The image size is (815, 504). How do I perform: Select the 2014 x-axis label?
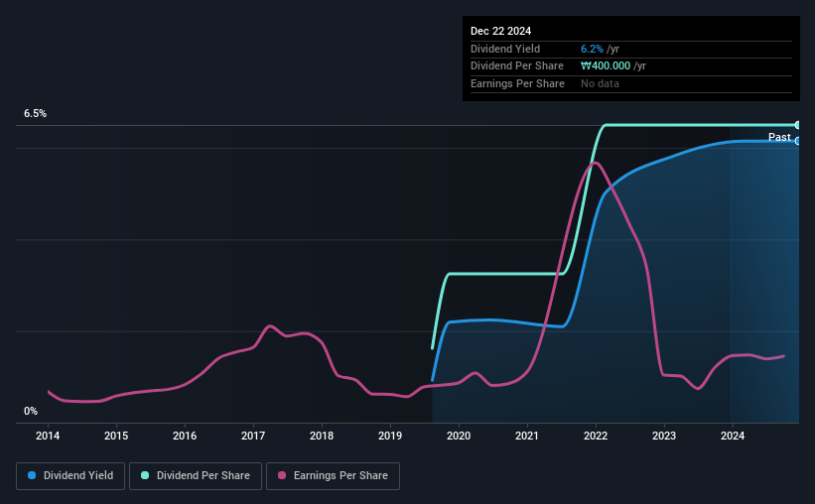click(x=48, y=436)
